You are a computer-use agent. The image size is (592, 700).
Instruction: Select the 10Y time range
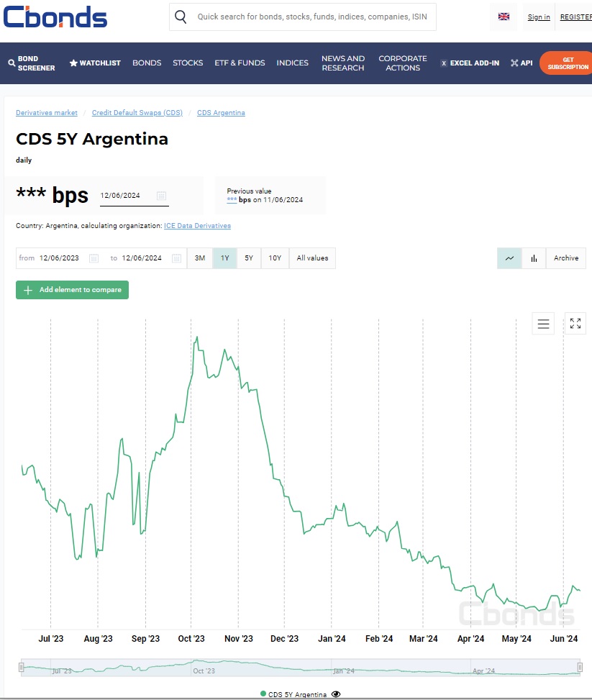(275, 258)
